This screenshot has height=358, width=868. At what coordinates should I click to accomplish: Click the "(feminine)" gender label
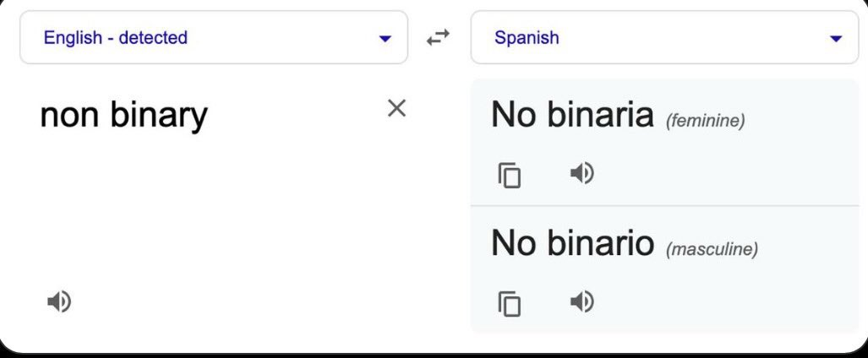[705, 121]
